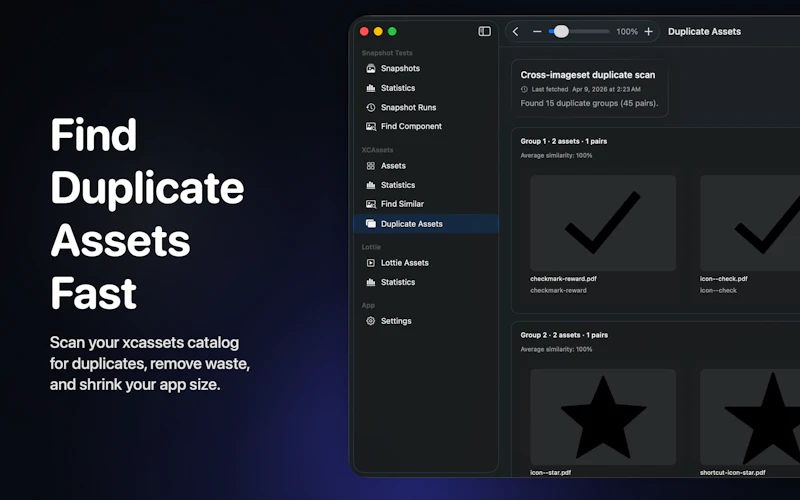800x500 pixels.
Task: Click the icon--star.pdf file name
Action: (x=551, y=472)
